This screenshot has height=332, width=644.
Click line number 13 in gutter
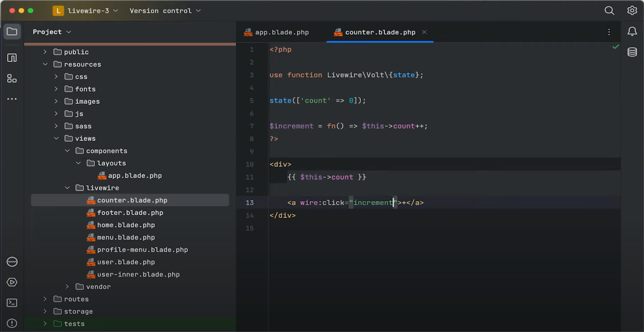(x=250, y=203)
